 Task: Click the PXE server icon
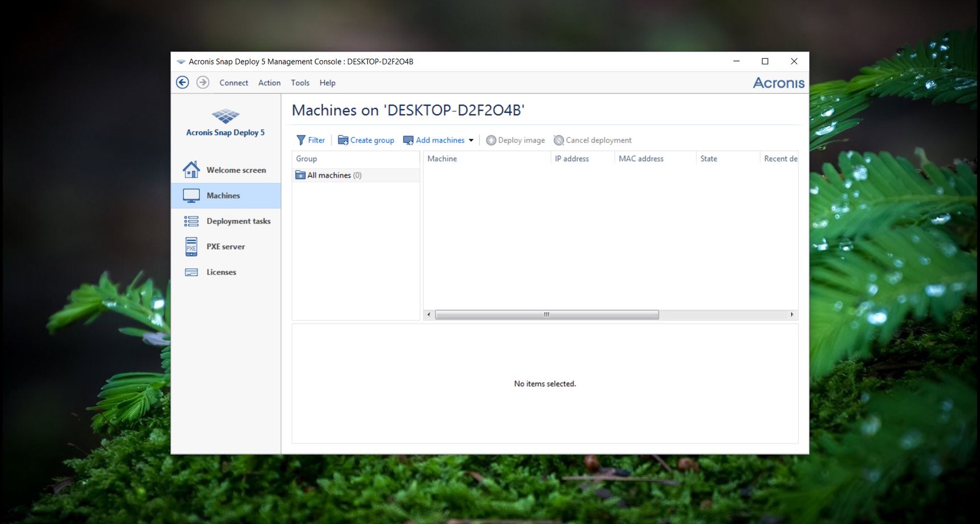(191, 247)
